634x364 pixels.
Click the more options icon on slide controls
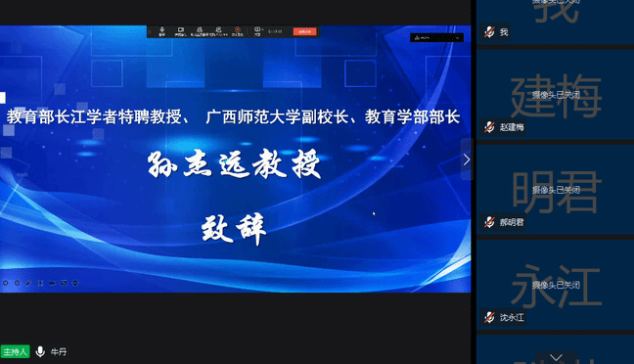pyautogui.click(x=75, y=283)
